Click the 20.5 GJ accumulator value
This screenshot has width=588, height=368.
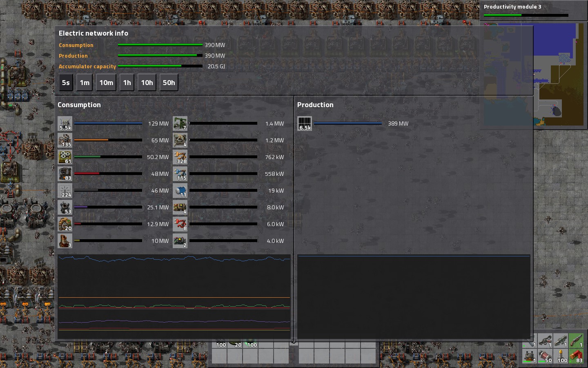(216, 66)
